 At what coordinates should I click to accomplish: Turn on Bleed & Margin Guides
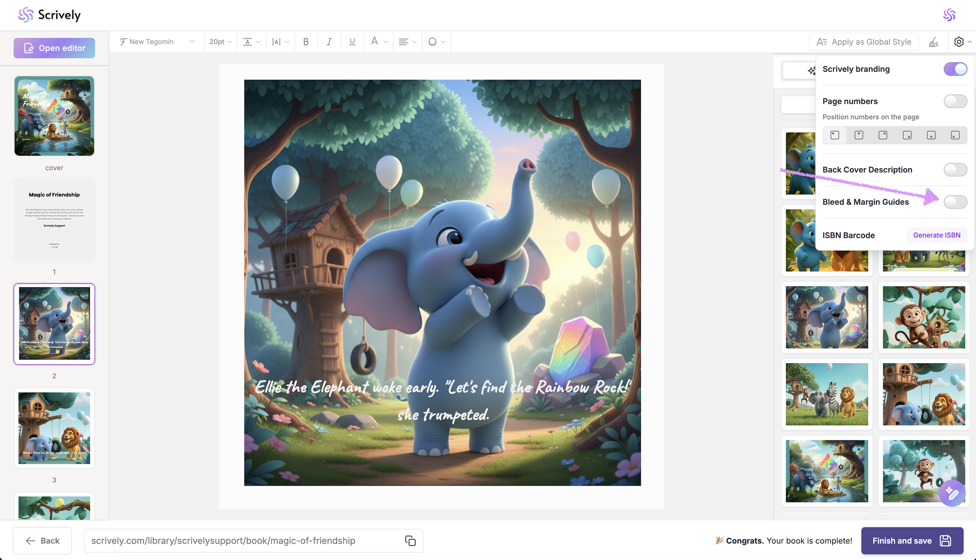tap(955, 202)
